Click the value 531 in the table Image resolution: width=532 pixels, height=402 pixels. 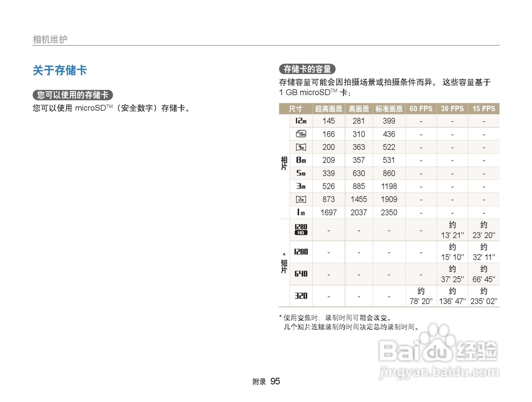click(389, 160)
